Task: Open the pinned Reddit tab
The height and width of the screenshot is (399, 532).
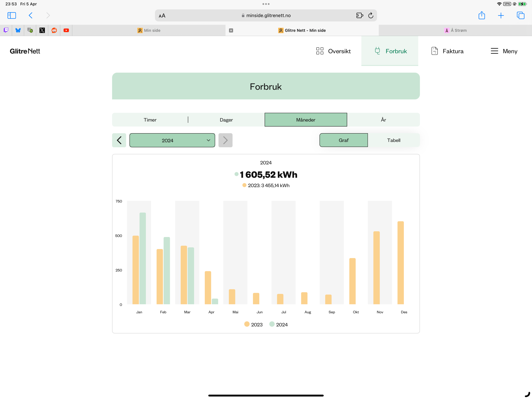Action: 54,30
